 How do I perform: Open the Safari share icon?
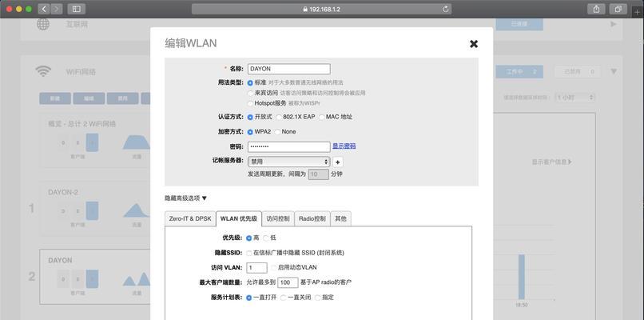coord(597,9)
